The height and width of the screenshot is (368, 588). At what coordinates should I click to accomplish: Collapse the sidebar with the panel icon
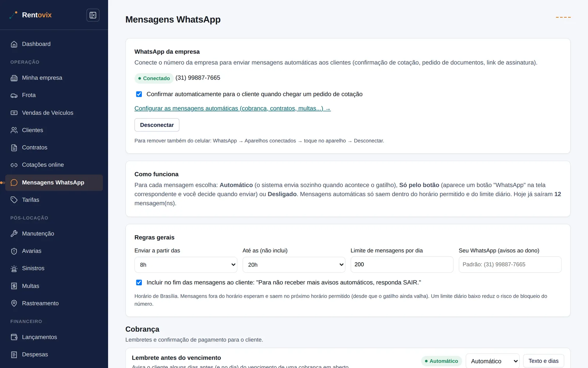point(93,15)
